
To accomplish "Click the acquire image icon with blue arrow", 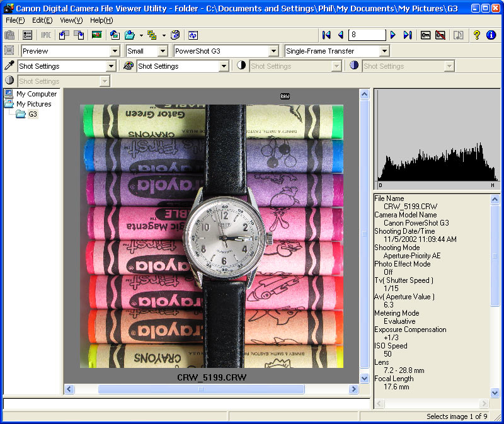I will (115, 35).
